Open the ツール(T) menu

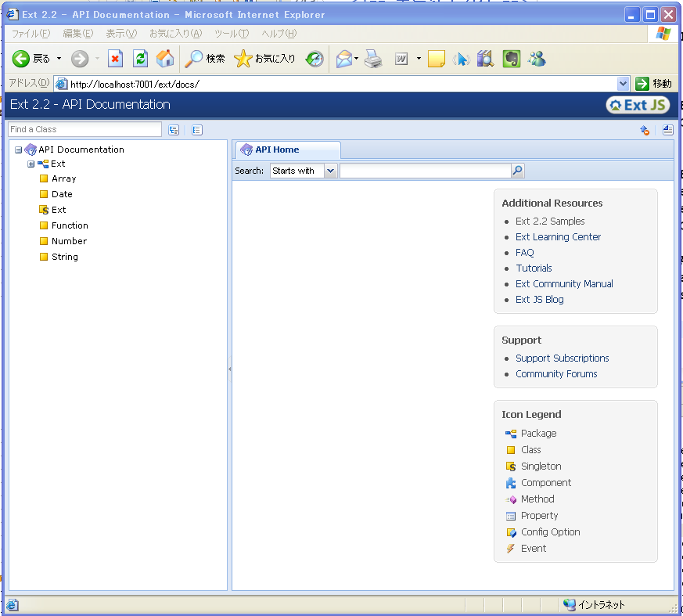tap(232, 34)
